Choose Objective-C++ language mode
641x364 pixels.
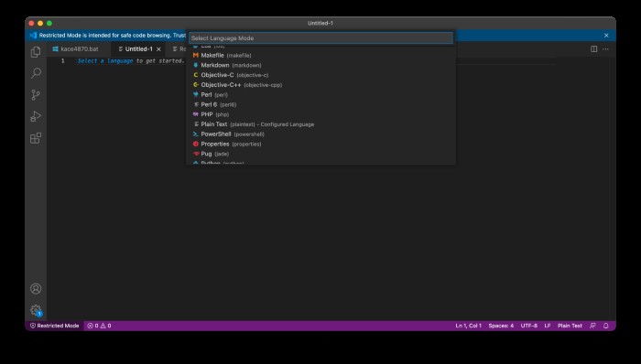click(320, 85)
